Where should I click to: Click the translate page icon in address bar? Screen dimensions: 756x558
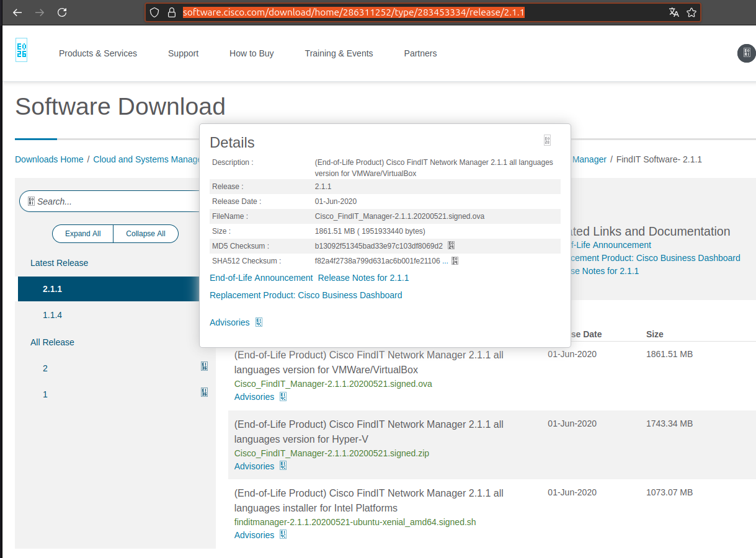674,12
